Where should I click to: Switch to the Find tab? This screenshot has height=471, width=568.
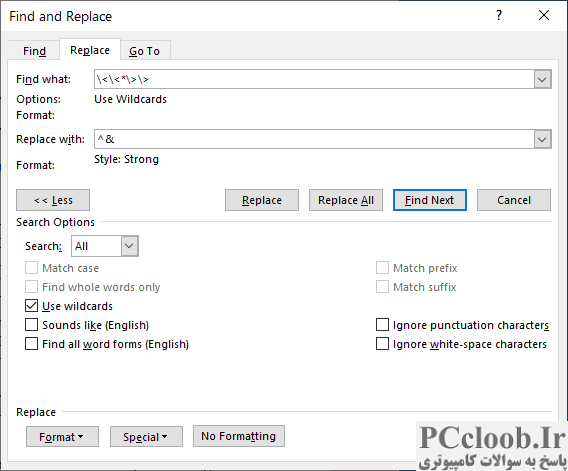pos(34,51)
